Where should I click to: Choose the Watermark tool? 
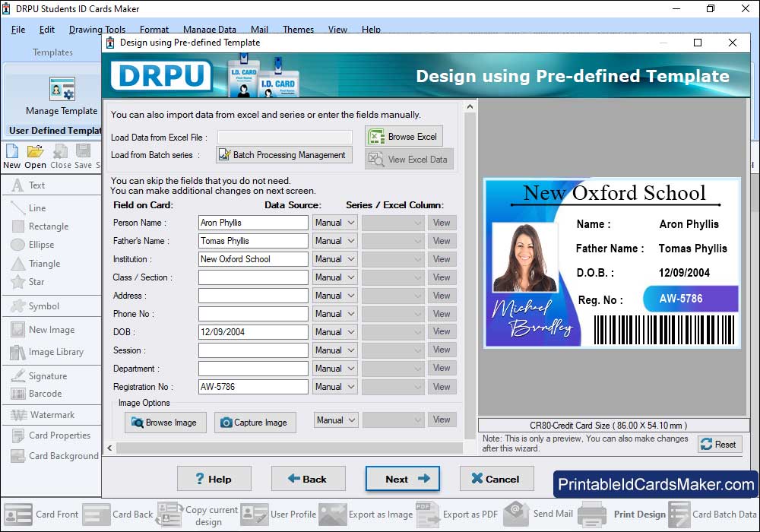pos(52,415)
